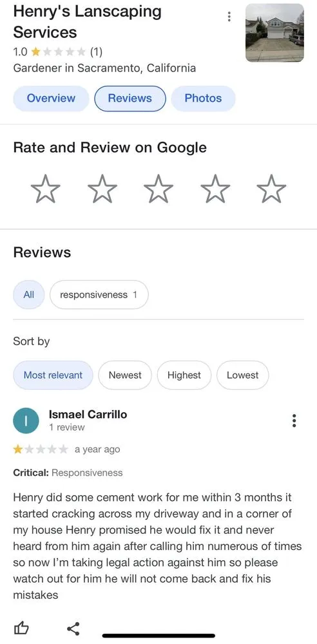Sort reviews by Most relevant

(53, 375)
